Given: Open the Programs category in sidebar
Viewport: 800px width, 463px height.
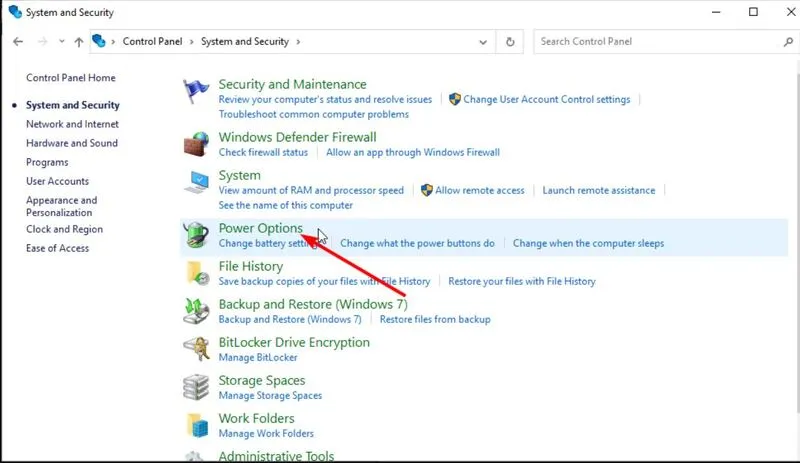Looking at the screenshot, I should tap(47, 162).
